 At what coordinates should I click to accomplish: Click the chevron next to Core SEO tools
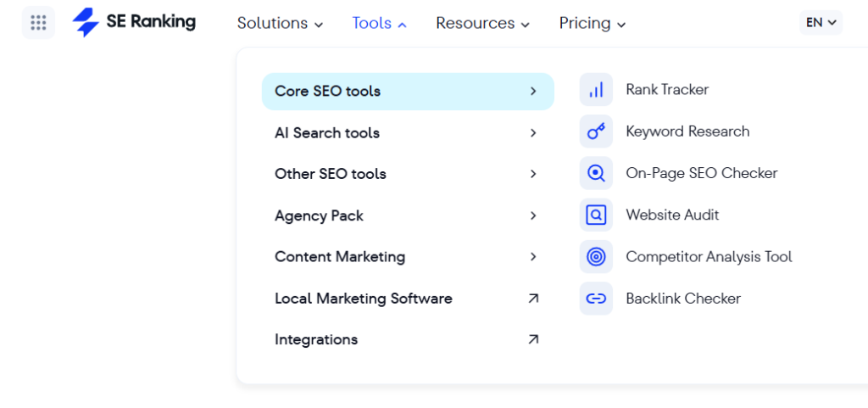tap(533, 92)
